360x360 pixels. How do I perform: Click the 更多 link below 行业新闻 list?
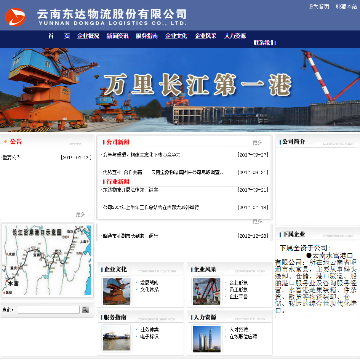coord(257,221)
